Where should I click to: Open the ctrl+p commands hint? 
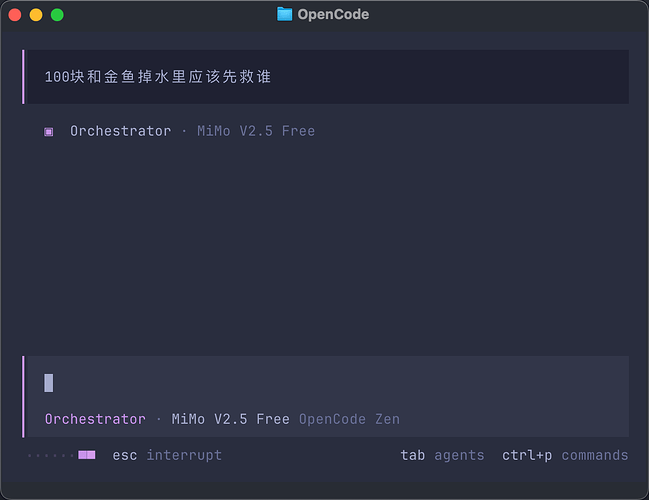(x=565, y=455)
